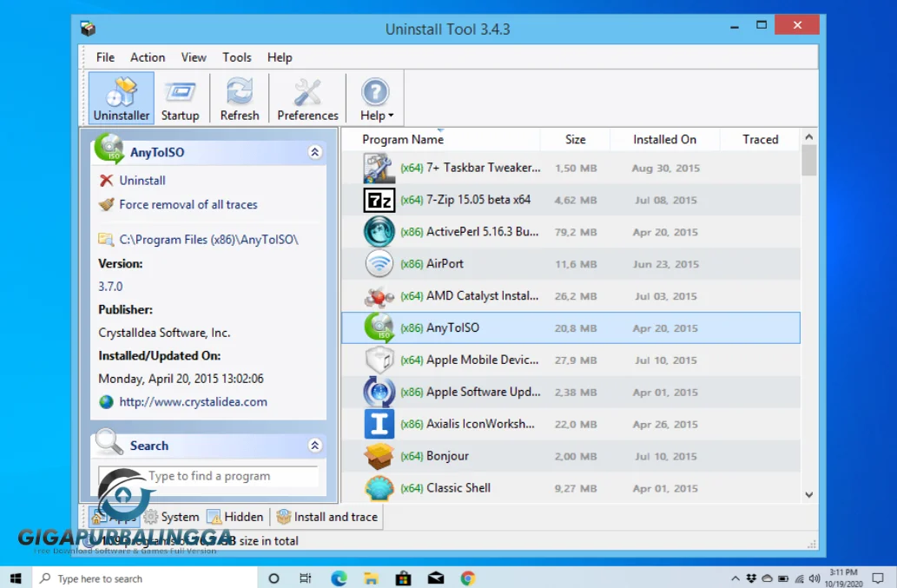
Task: Open the Help menu in menu bar
Action: (x=280, y=57)
